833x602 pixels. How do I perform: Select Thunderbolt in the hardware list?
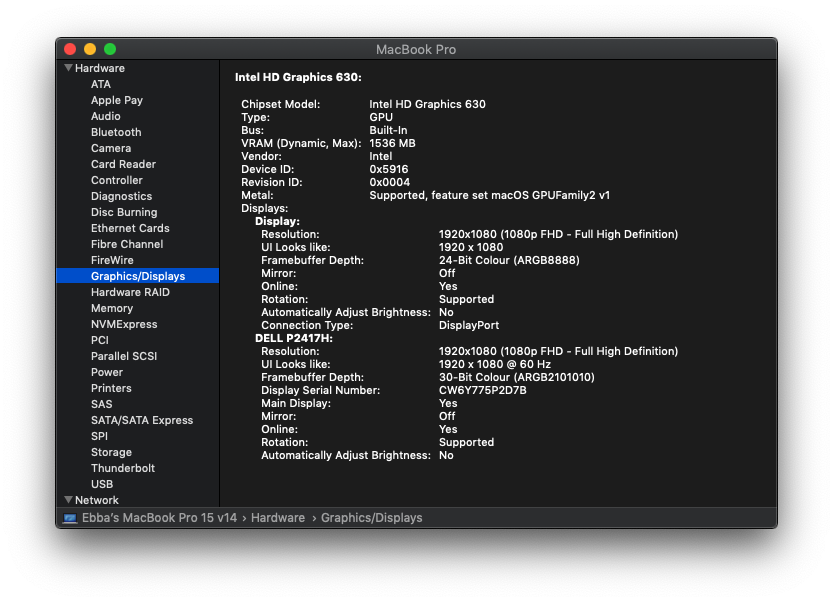(x=123, y=468)
